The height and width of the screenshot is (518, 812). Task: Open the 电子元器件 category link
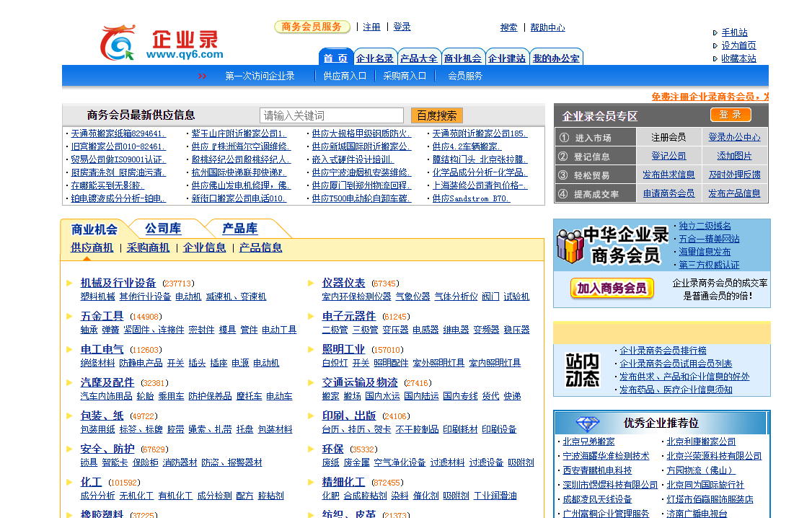[x=349, y=316]
